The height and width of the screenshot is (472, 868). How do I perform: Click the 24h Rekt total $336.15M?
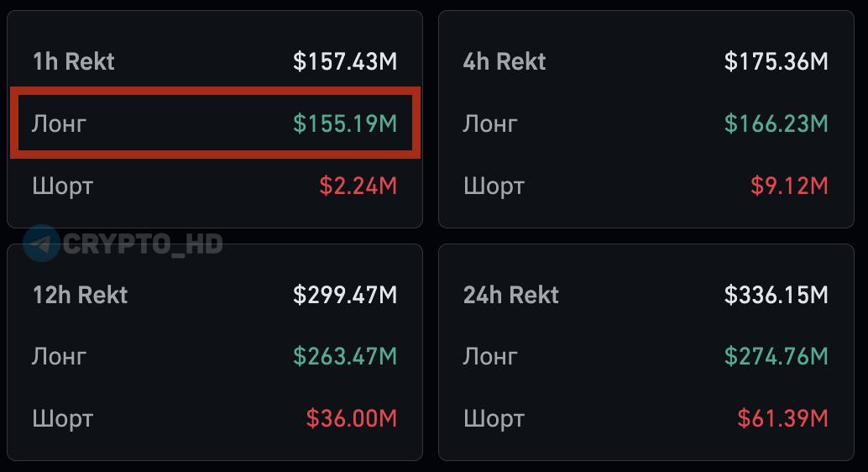coord(776,295)
